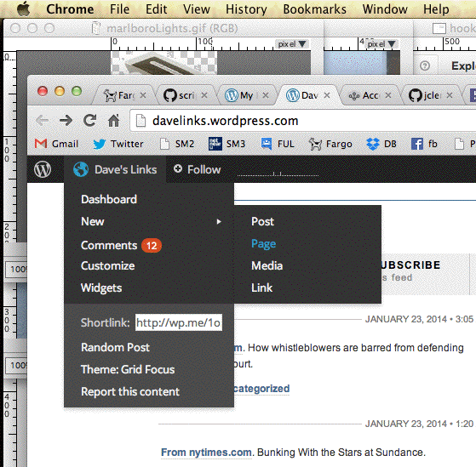Open the pixel units dropdown in marlboroLights window
The width and height of the screenshot is (476, 467).
click(292, 44)
